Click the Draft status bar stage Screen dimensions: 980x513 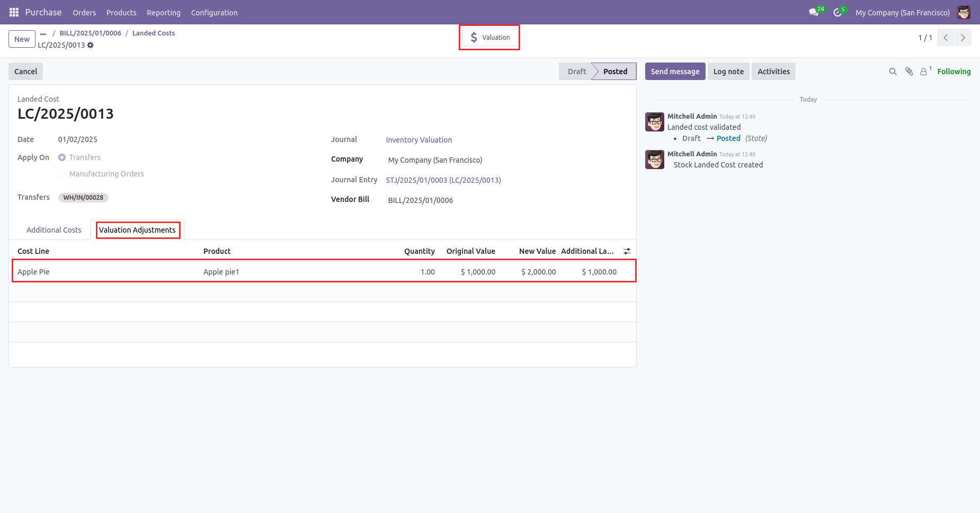click(576, 72)
